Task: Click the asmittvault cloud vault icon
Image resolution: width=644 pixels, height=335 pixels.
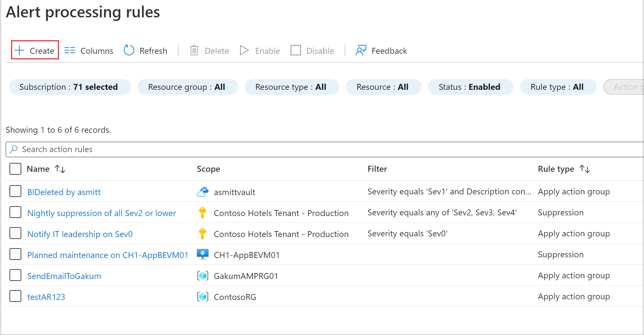Action: pyautogui.click(x=203, y=192)
